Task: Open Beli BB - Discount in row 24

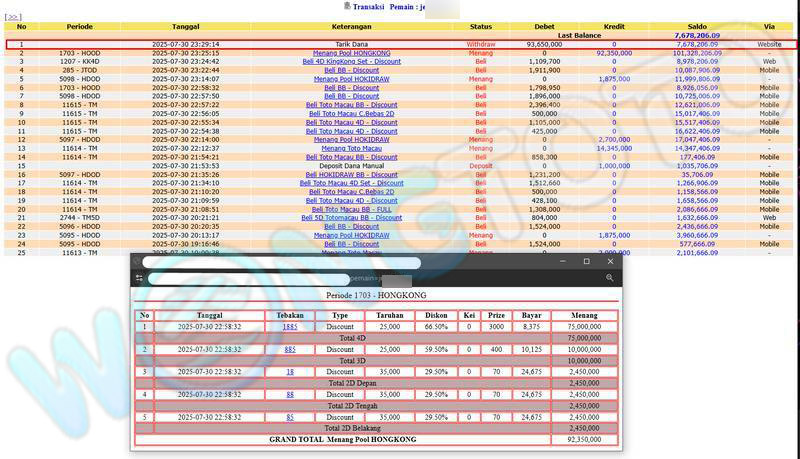Action: tap(352, 244)
